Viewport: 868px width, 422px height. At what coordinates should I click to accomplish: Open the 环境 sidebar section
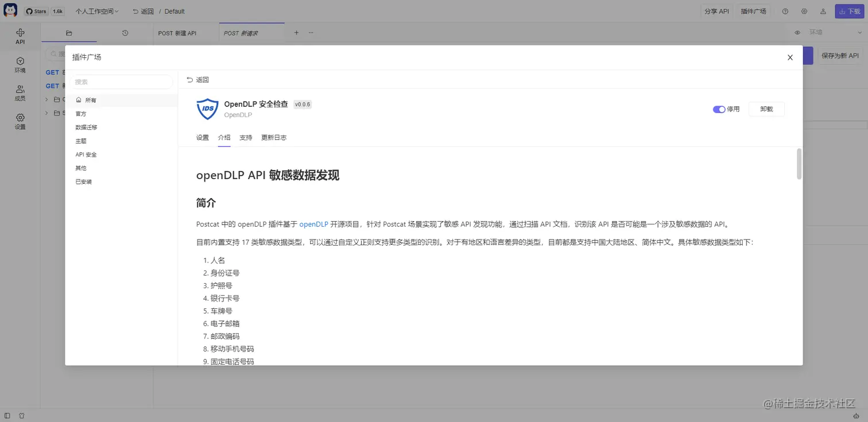(x=20, y=65)
